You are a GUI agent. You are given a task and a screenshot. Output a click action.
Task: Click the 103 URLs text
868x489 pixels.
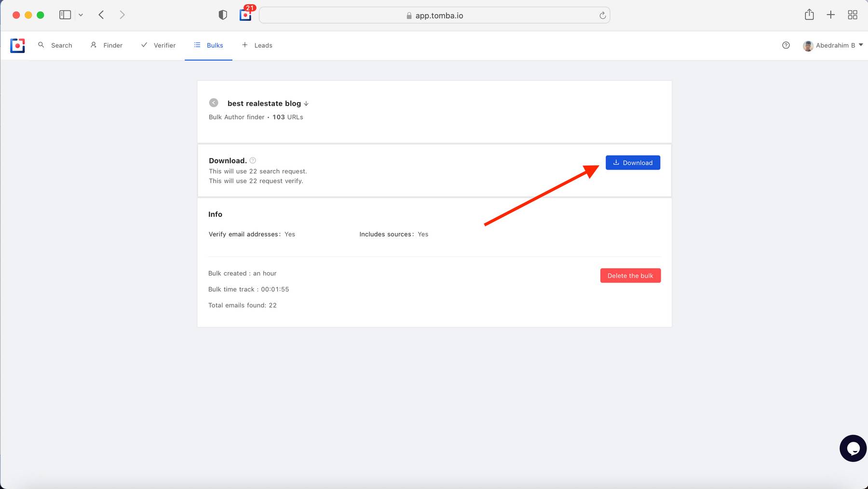tap(288, 117)
